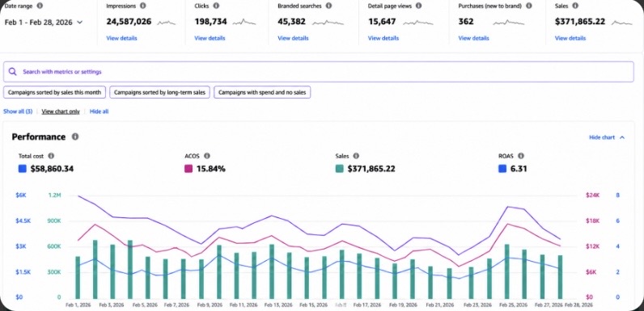The height and width of the screenshot is (311, 644).
Task: Open View details under top Sales
Action: coord(570,38)
